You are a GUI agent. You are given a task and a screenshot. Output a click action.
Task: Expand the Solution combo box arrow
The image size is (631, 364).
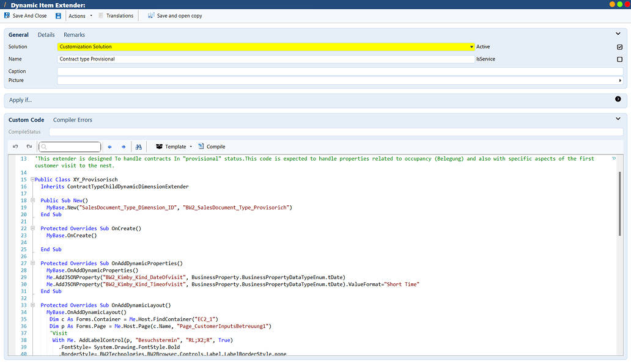point(471,46)
